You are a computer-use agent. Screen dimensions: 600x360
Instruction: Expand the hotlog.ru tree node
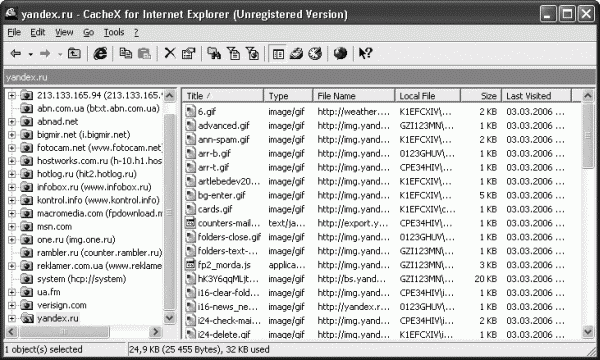(12, 174)
